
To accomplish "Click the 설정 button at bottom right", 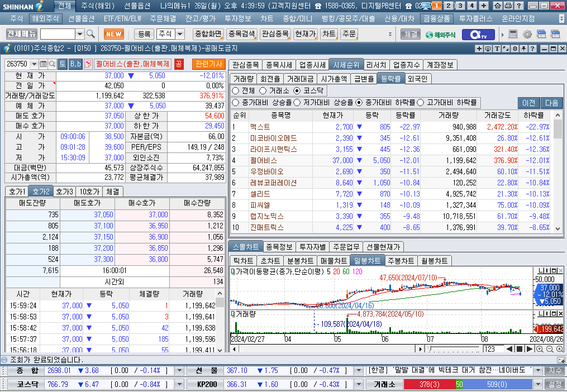I will 555,384.
